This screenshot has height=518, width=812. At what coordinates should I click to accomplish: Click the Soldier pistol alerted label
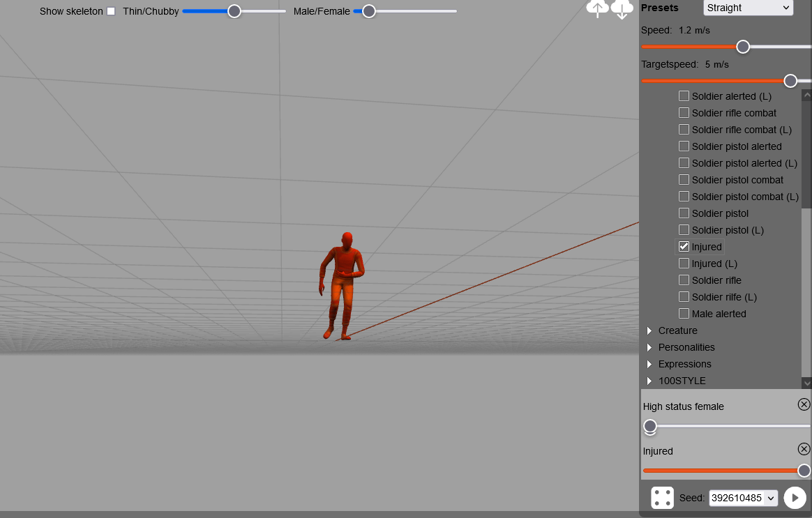point(737,146)
